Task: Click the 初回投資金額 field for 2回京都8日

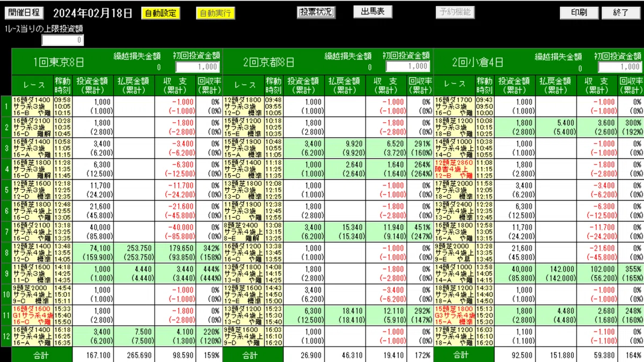Action: tap(408, 67)
